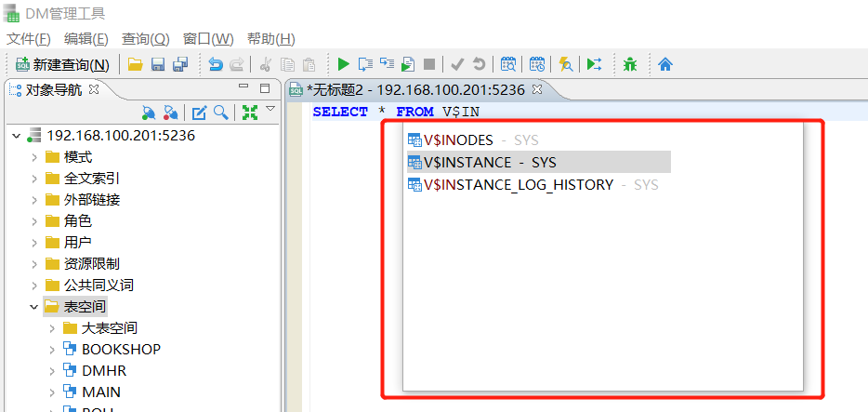Expand the 资源限制 folder
The height and width of the screenshot is (412, 868).
(34, 264)
